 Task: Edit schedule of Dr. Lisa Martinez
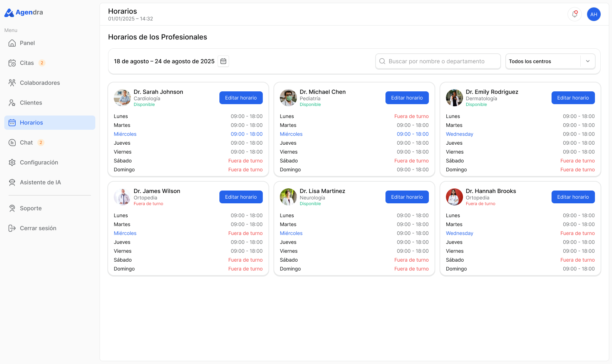point(407,197)
